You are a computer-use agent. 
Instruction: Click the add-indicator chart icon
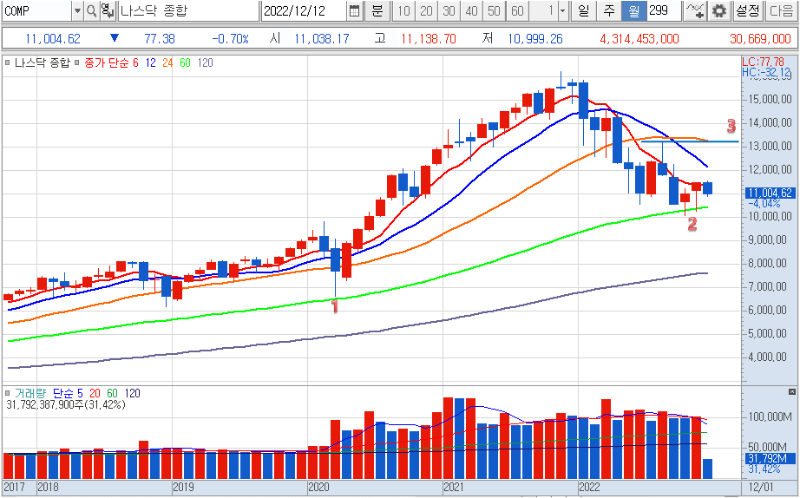pyautogui.click(x=695, y=11)
